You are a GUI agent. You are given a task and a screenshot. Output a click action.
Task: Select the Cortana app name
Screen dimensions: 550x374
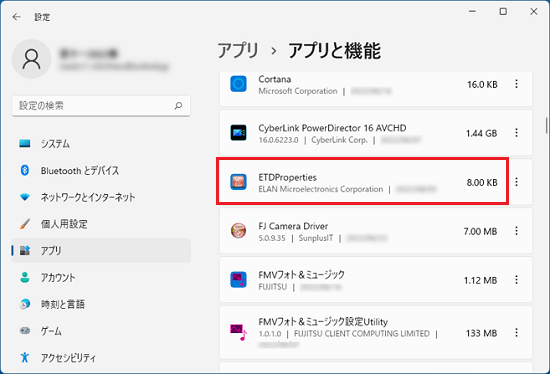click(275, 79)
